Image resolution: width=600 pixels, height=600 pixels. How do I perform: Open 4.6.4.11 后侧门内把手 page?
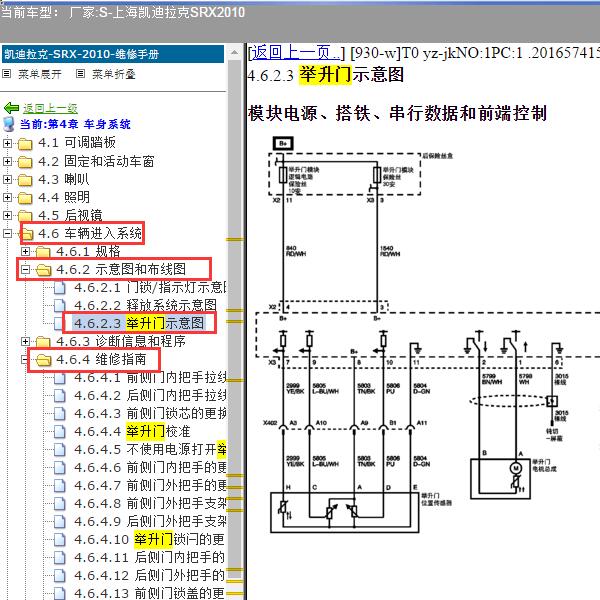point(149,557)
